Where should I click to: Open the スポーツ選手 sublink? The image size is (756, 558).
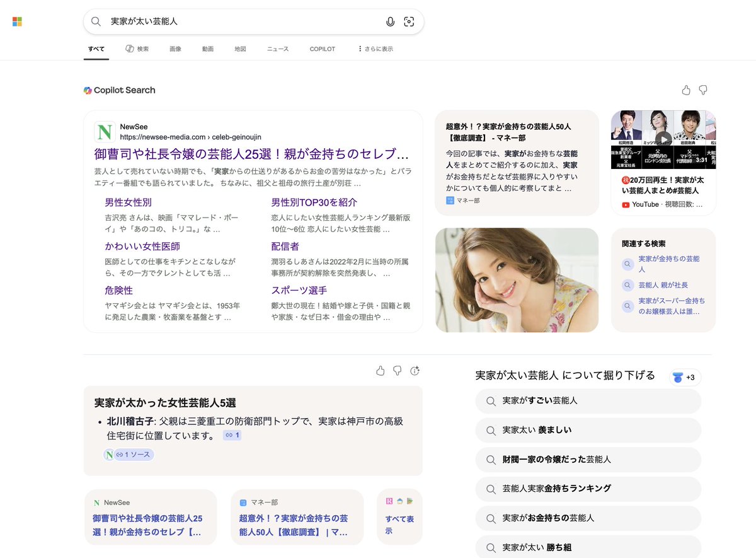pyautogui.click(x=299, y=290)
